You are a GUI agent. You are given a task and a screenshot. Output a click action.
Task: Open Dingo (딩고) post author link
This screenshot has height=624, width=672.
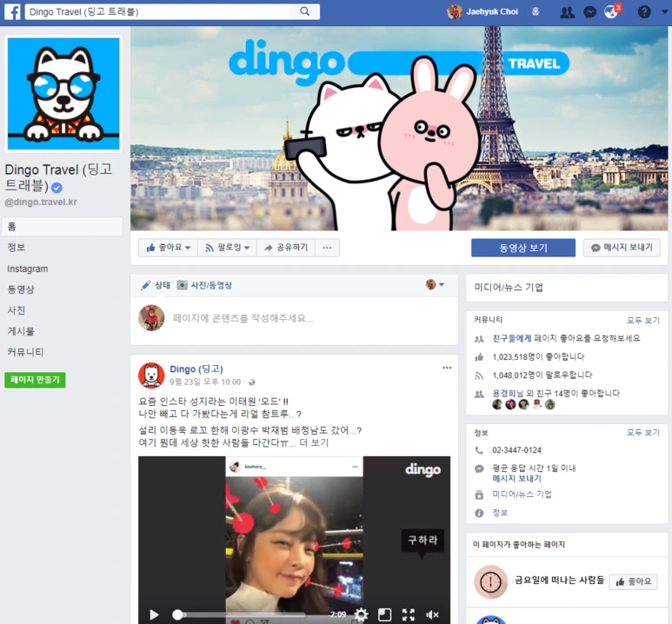[x=196, y=369]
